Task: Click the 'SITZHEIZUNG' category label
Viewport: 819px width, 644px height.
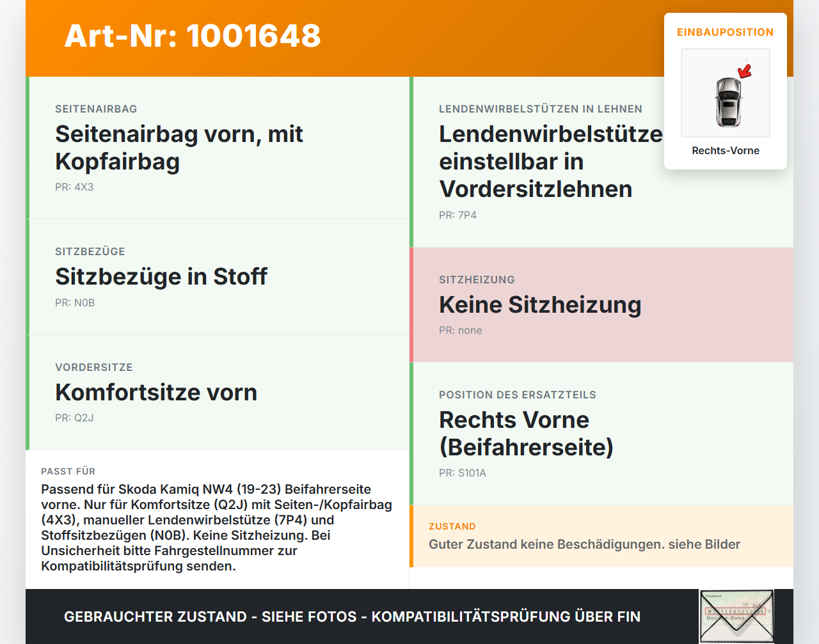Action: coord(477,279)
